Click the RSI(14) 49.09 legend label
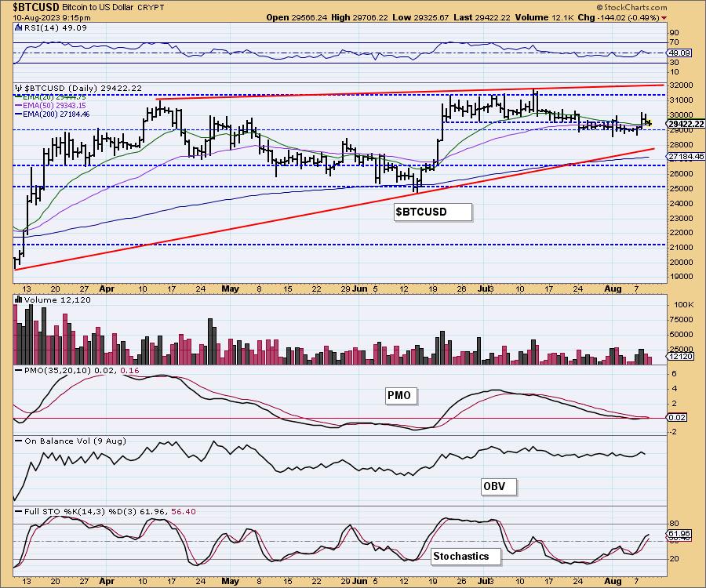Image resolution: width=706 pixels, height=588 pixels. 55,27
